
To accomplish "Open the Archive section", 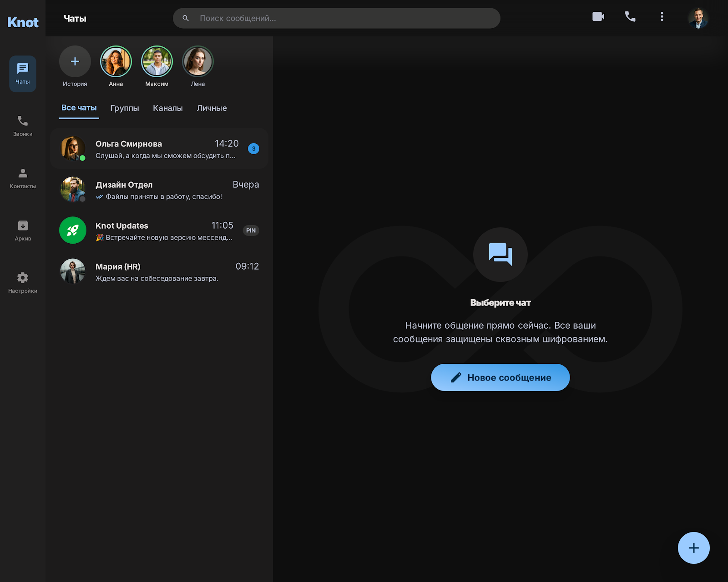I will tap(23, 231).
